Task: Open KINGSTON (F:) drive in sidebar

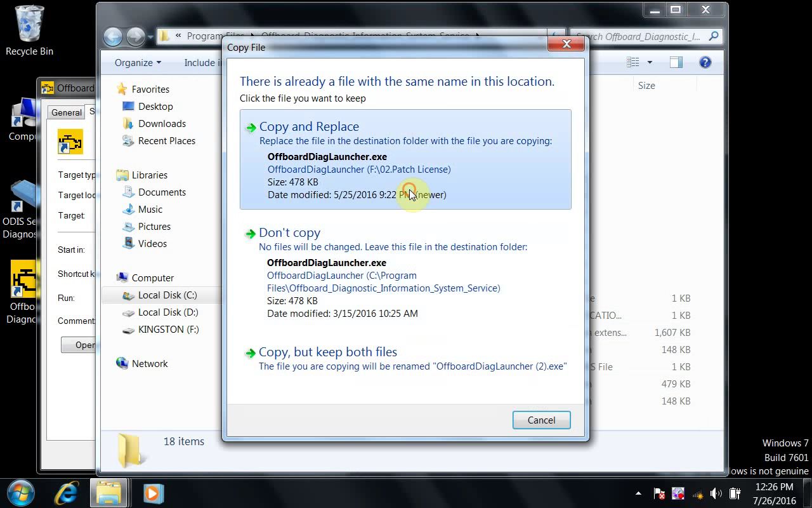Action: pyautogui.click(x=168, y=330)
